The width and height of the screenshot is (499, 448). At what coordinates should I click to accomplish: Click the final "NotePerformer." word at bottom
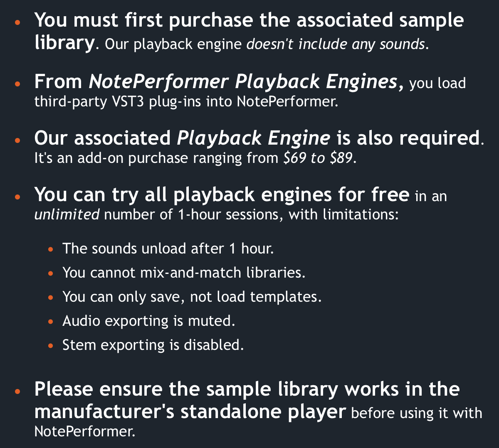85,431
